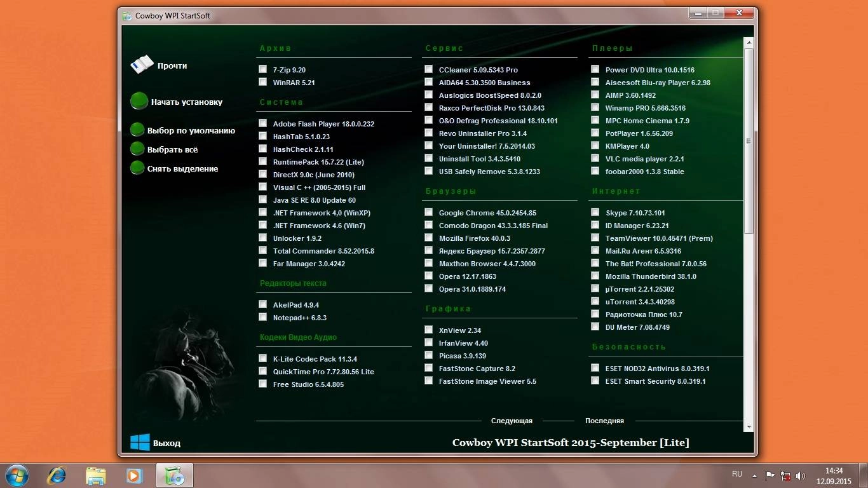Image resolution: width=868 pixels, height=488 pixels.
Task: Go to Следующая page
Action: click(x=512, y=421)
